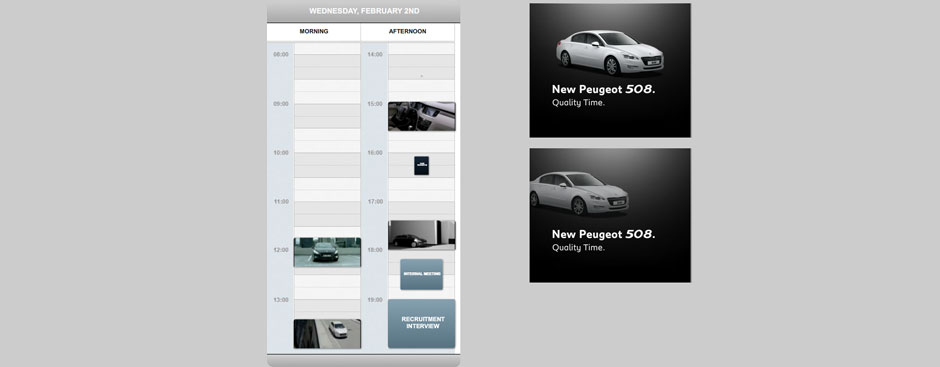Open the white car street thumbnail after 13:00
Screen dimensions: 940x367
pos(327,334)
